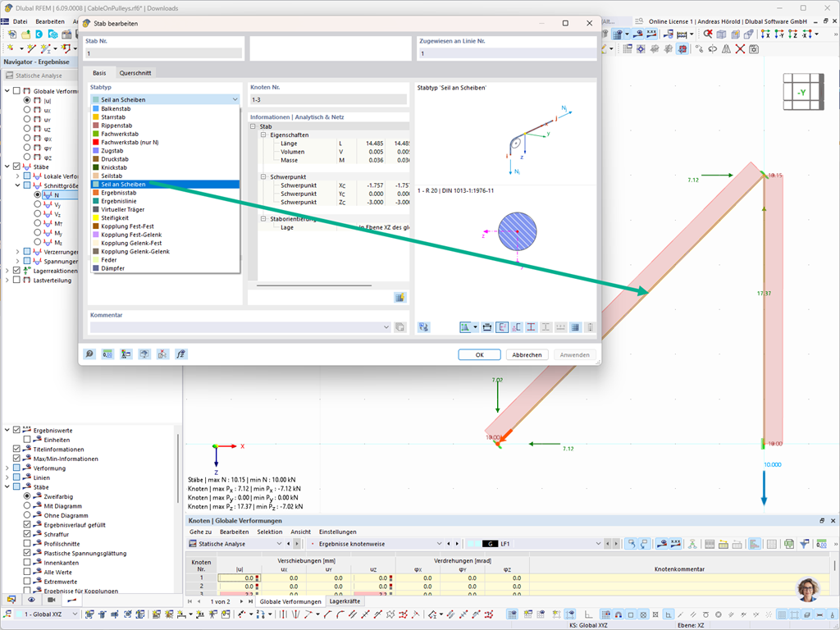Screen dimensions: 840x630
Task: Click the view in X direction icon
Action: coord(765,34)
